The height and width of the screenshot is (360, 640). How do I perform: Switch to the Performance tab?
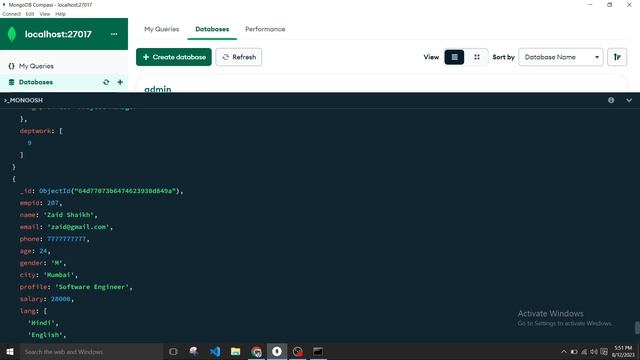tap(265, 29)
